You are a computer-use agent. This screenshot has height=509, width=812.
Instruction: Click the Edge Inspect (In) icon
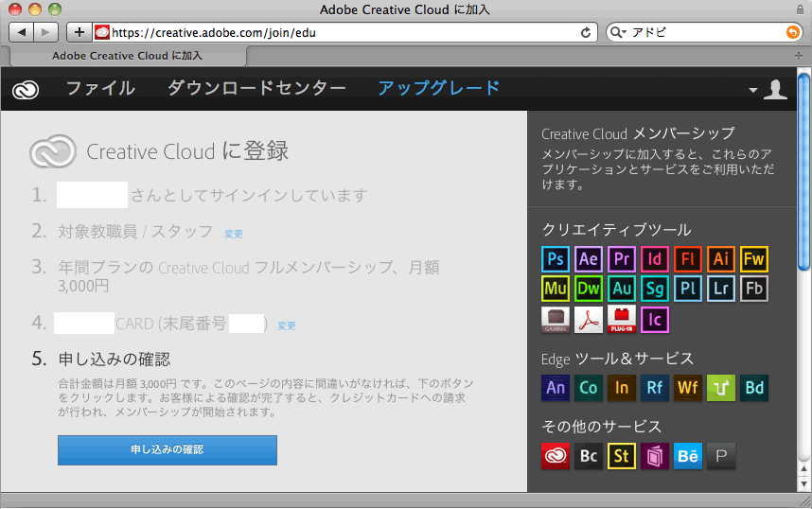(x=622, y=388)
